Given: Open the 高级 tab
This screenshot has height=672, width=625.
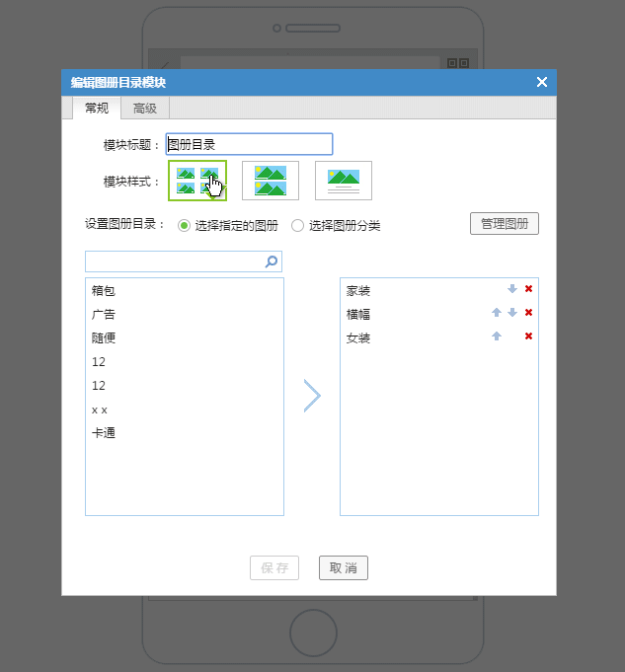Looking at the screenshot, I should coord(145,108).
